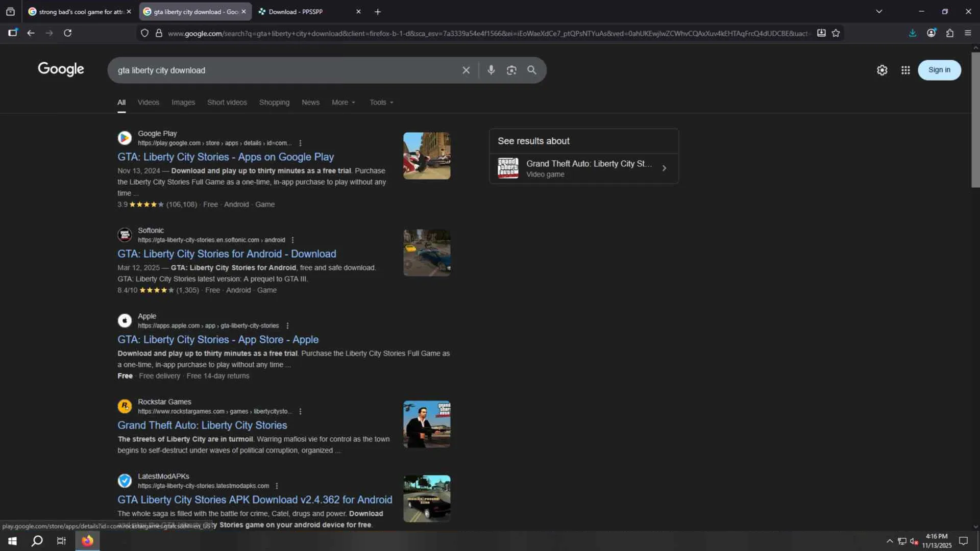Image resolution: width=980 pixels, height=551 pixels.
Task: Open Google Lens image search icon
Action: (x=511, y=70)
